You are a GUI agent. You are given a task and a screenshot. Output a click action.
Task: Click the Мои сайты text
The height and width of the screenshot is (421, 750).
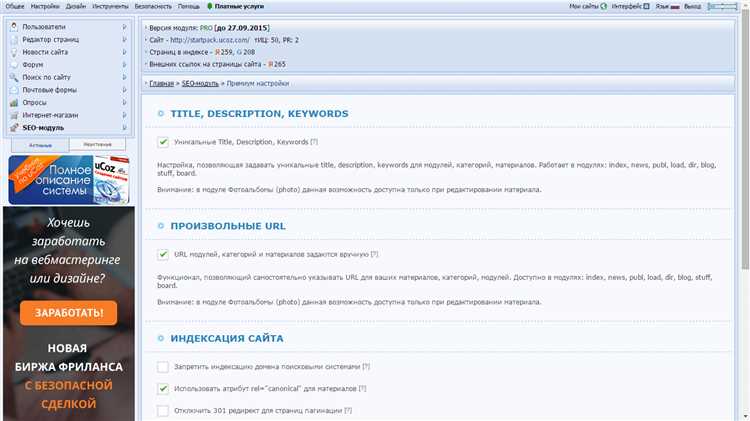(x=584, y=6)
